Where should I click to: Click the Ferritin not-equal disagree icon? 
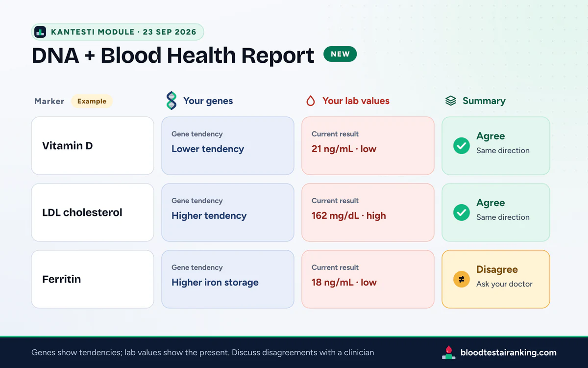462,279
